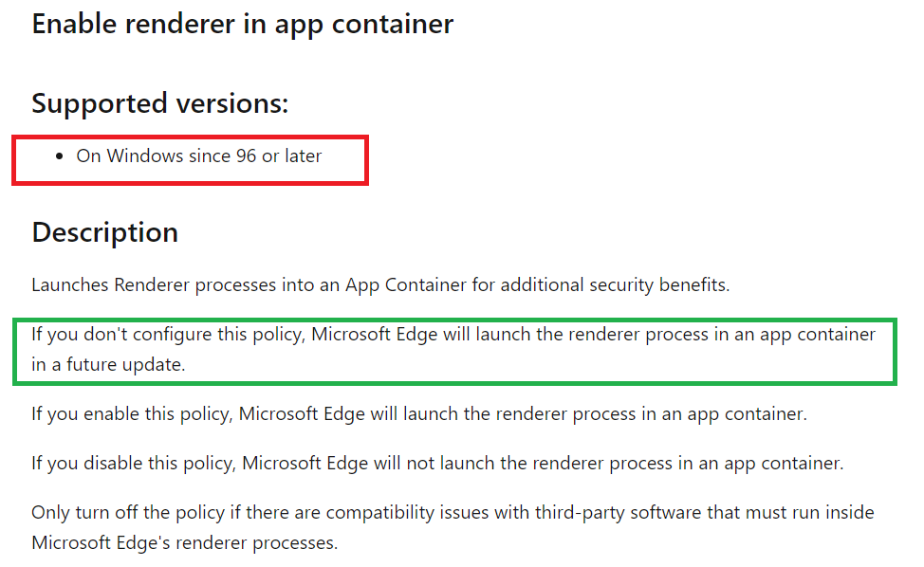The image size is (924, 567).
Task: Click the sentence starting "If you disable this policy"
Action: coord(436,464)
